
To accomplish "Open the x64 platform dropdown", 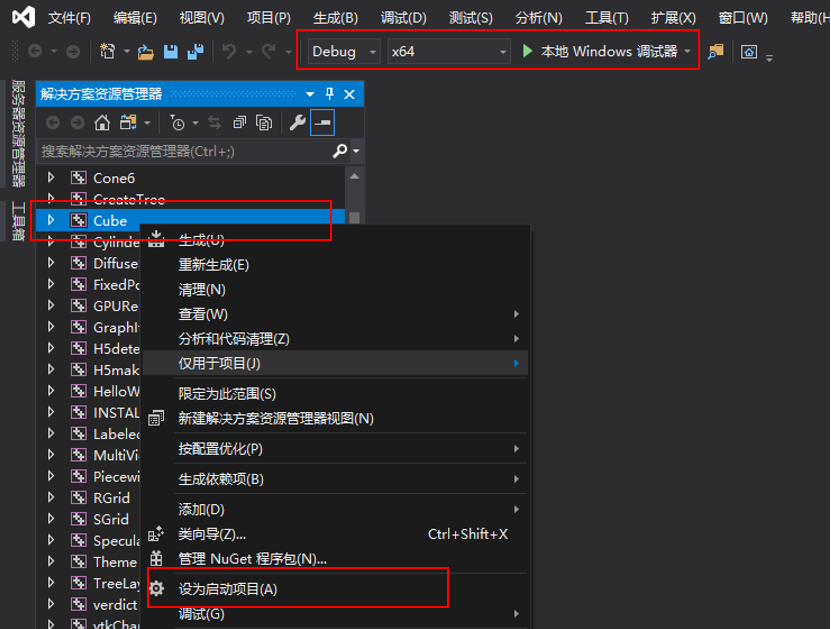I will 449,51.
